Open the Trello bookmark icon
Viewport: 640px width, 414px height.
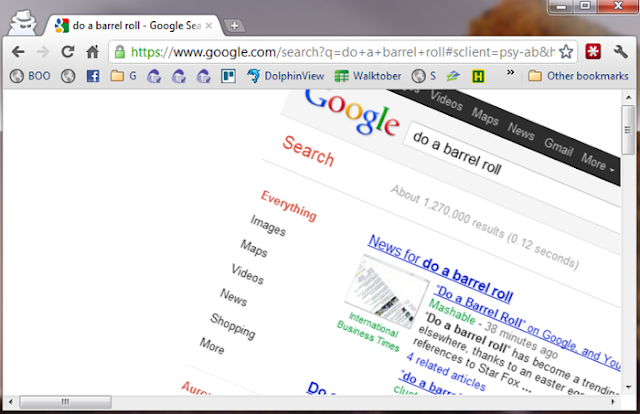tap(228, 76)
